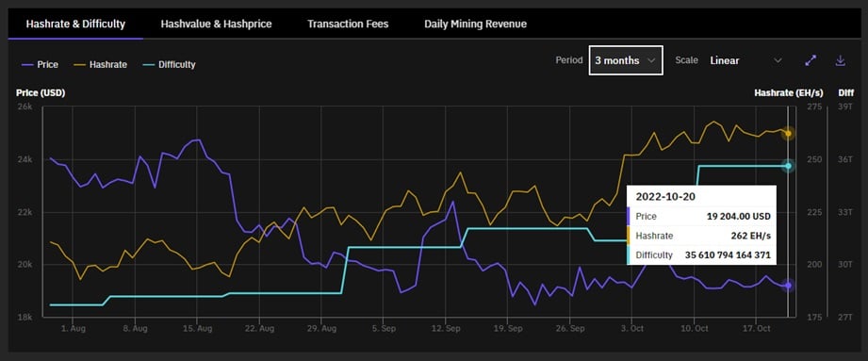The image size is (868, 361).
Task: Open the Daily Mining Revenue tab
Action: (476, 24)
